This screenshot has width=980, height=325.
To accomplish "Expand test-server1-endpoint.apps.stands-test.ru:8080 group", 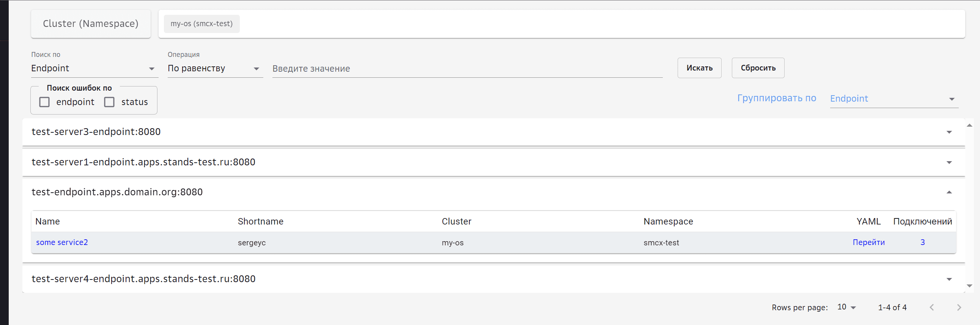I will click(949, 162).
